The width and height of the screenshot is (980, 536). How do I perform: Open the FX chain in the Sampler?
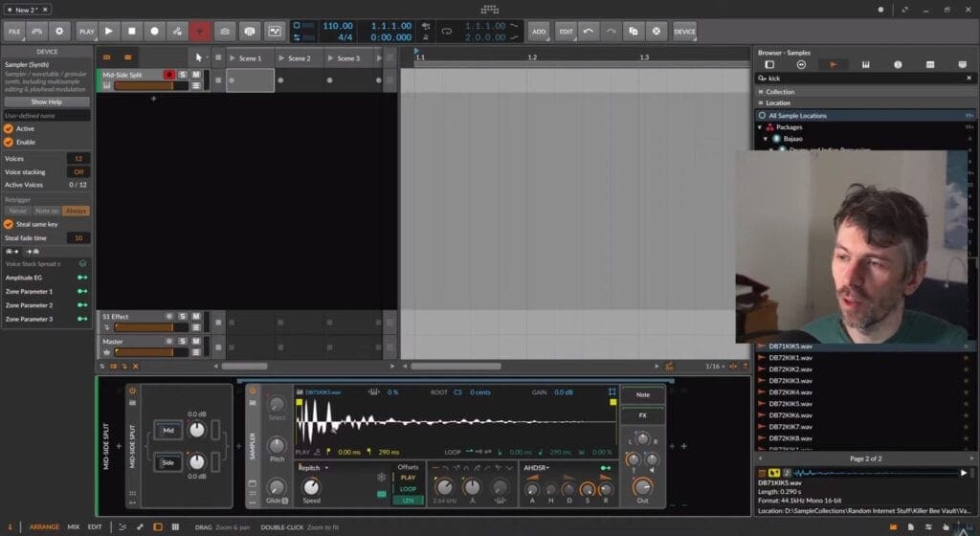(642, 414)
